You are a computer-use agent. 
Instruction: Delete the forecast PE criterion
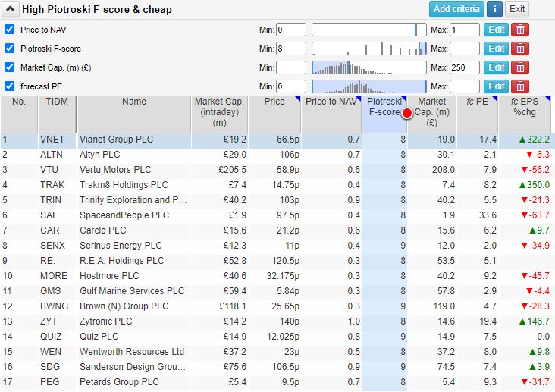pyautogui.click(x=519, y=86)
